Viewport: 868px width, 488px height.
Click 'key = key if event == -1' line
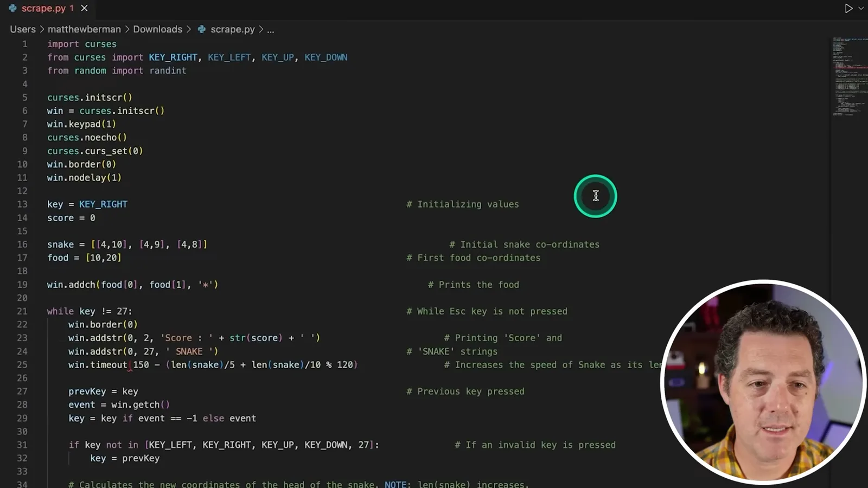click(x=162, y=418)
